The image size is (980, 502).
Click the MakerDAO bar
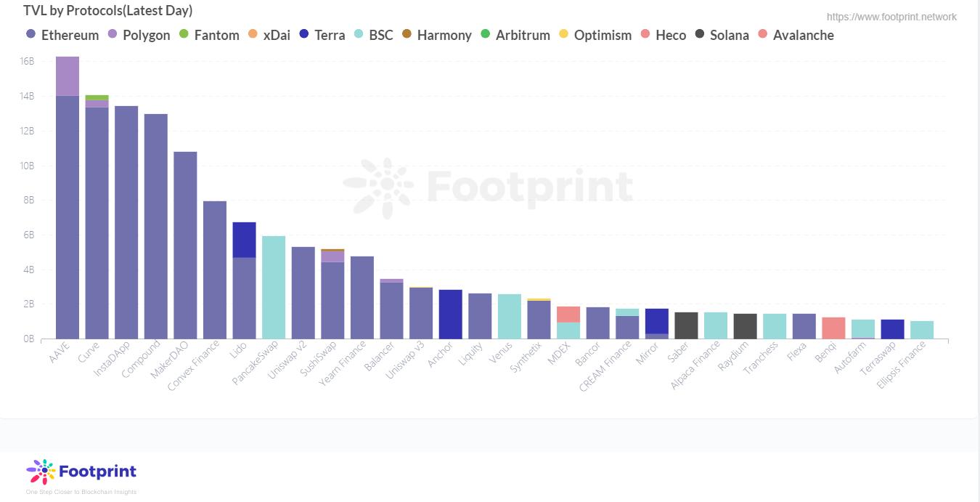tap(185, 245)
